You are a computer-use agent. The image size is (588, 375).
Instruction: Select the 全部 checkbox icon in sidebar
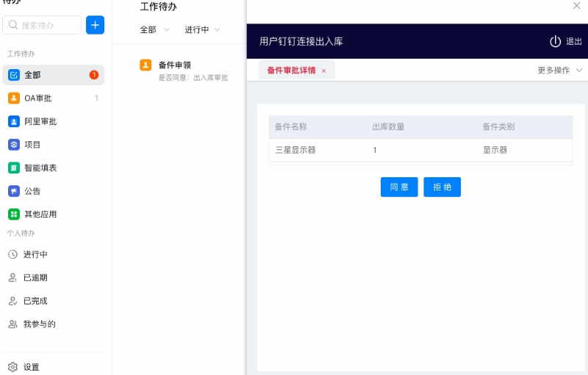pyautogui.click(x=14, y=75)
